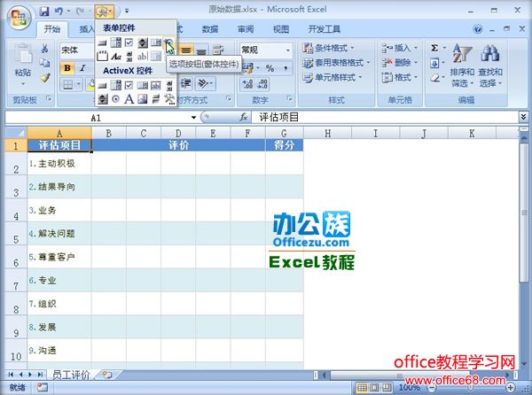Viewport: 532px width, 395px height.
Task: Select the ActiveX Toggle Button icon
Action: 156,99
